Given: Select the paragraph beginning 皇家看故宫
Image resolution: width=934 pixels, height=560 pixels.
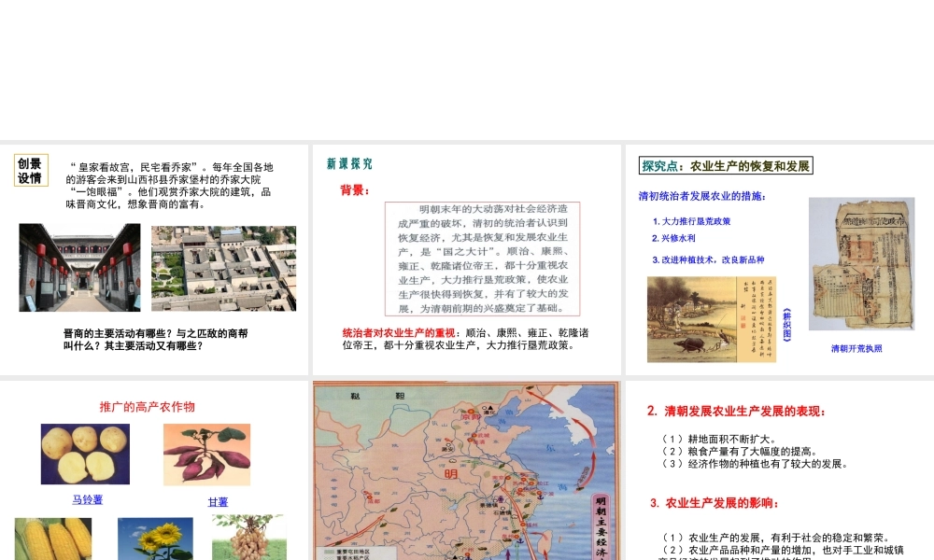Looking at the screenshot, I should coord(169,186).
